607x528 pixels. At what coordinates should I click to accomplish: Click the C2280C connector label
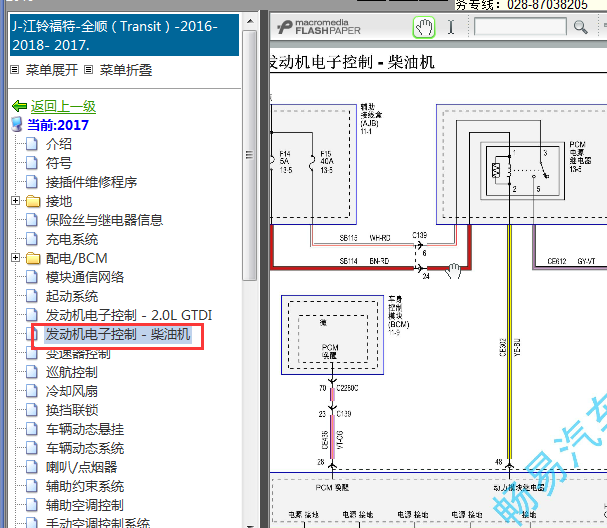(x=347, y=388)
